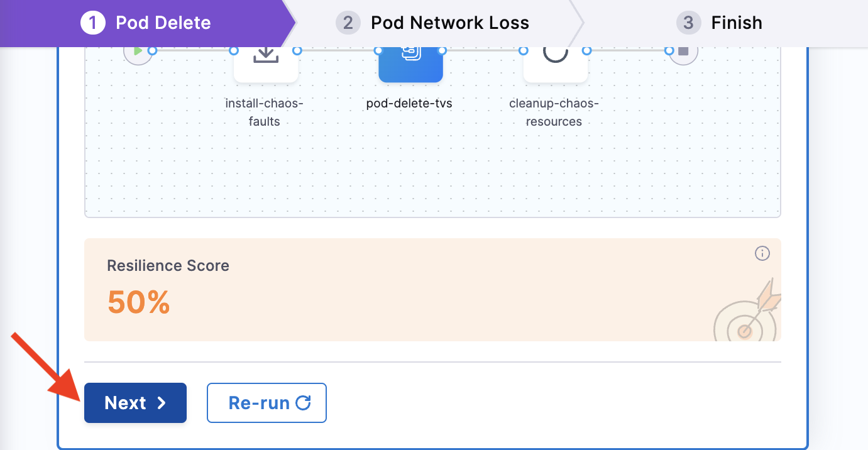Image resolution: width=868 pixels, height=450 pixels.
Task: Click the chevron arrow inside Next button
Action: click(162, 403)
